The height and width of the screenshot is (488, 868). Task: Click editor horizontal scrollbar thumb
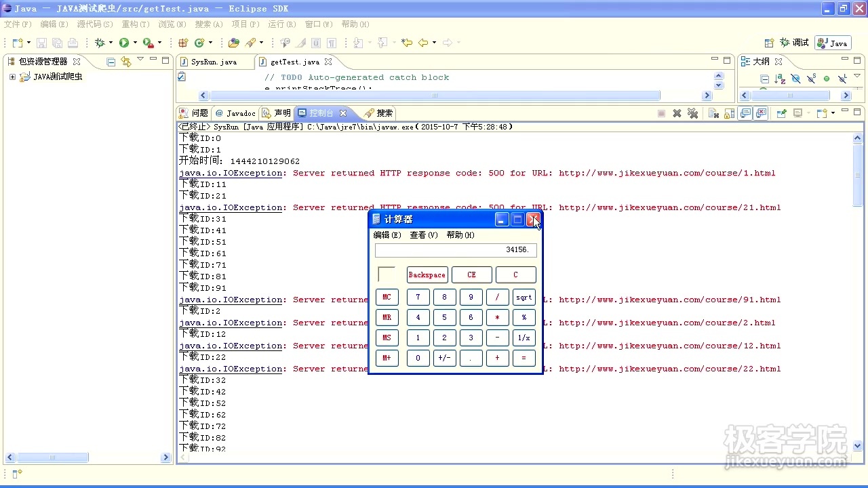pyautogui.click(x=435, y=96)
